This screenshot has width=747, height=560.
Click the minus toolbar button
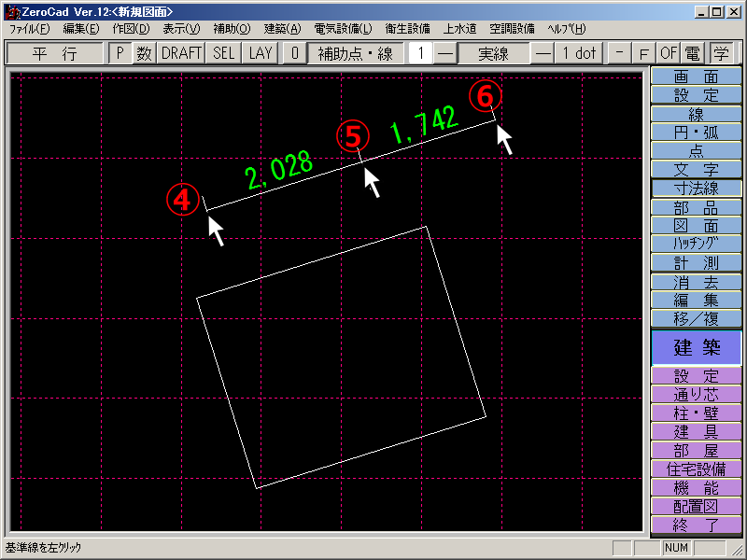619,53
